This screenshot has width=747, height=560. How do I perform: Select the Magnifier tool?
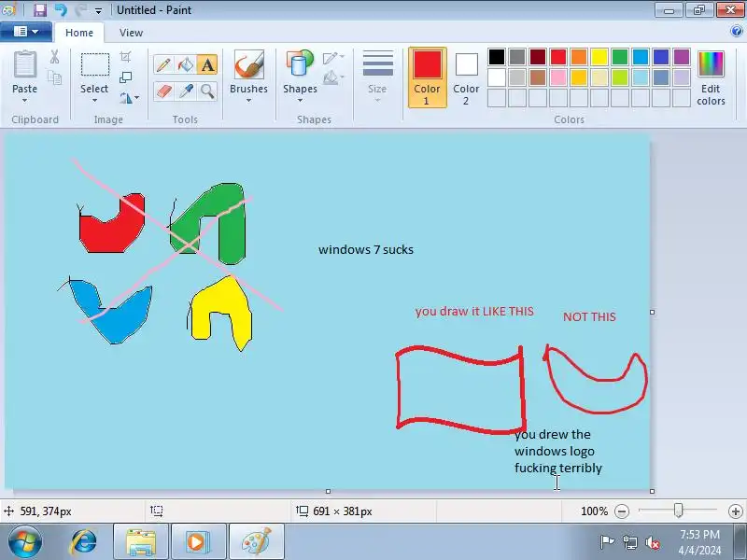click(207, 91)
